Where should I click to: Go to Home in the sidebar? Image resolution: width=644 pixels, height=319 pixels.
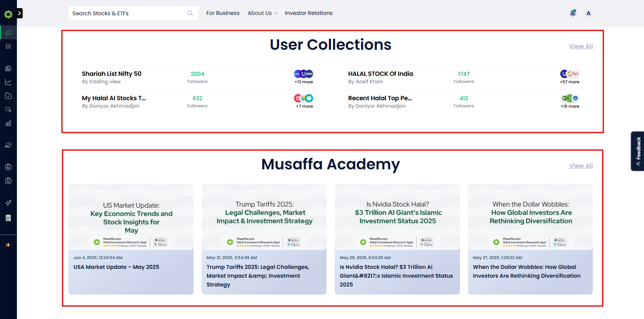pyautogui.click(x=8, y=33)
